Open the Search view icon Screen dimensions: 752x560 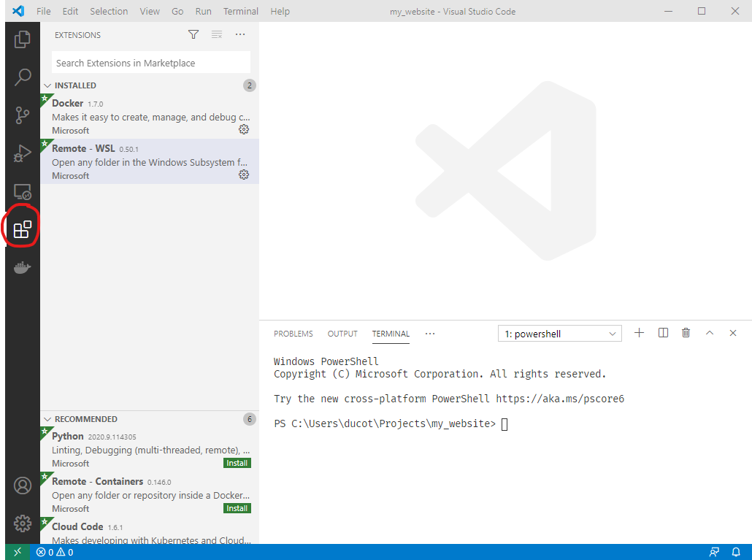tap(23, 77)
